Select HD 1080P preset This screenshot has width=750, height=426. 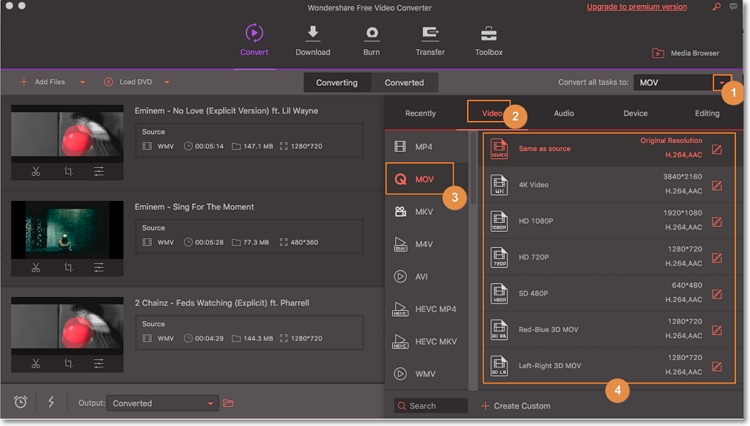[x=609, y=221]
